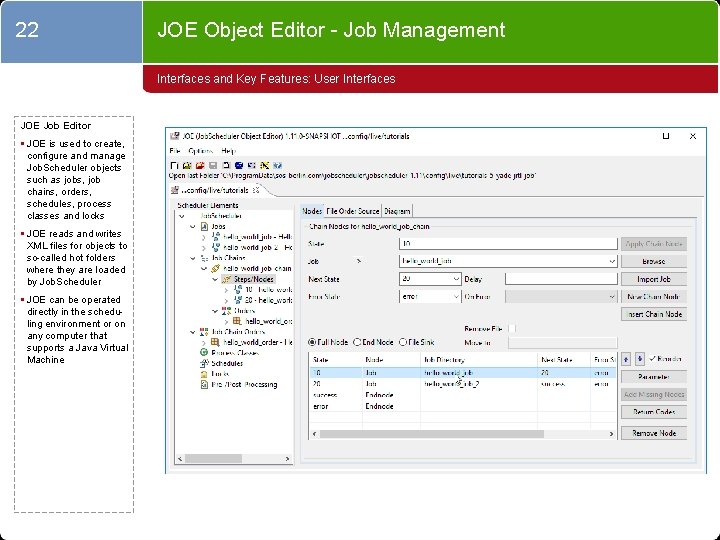
Task: Click the toolbar icon left of blue globe
Action: coord(226,165)
